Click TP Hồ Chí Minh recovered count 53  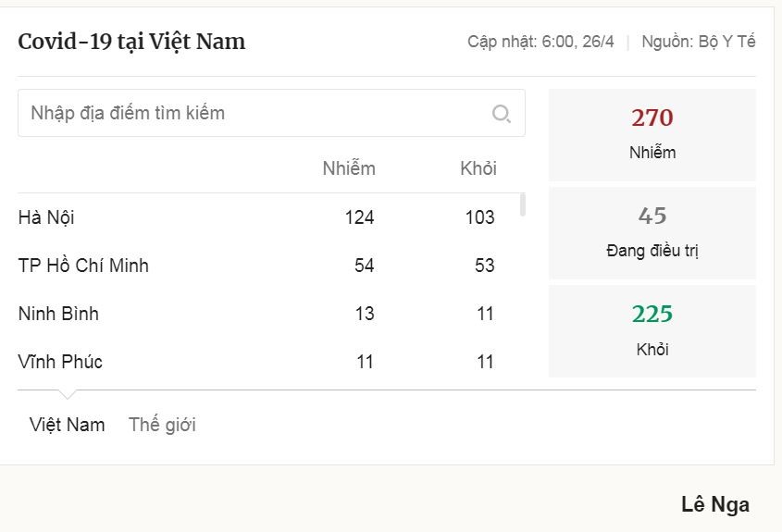[x=485, y=266]
